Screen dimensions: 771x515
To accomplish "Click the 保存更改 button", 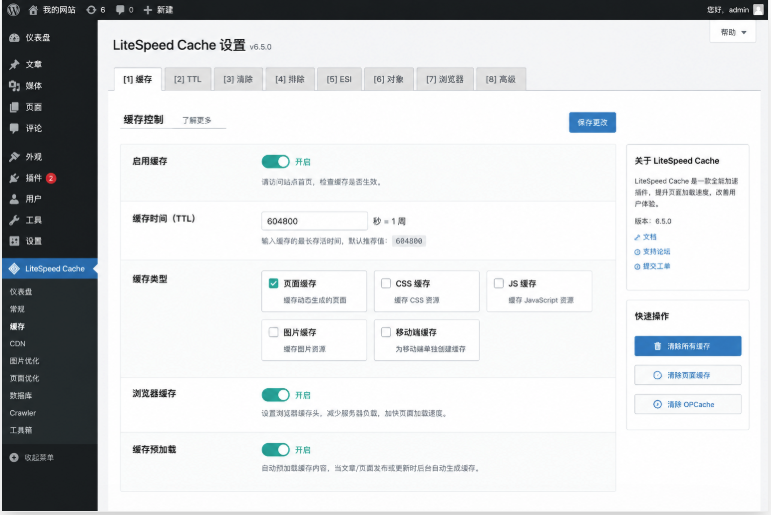I will (x=593, y=122).
